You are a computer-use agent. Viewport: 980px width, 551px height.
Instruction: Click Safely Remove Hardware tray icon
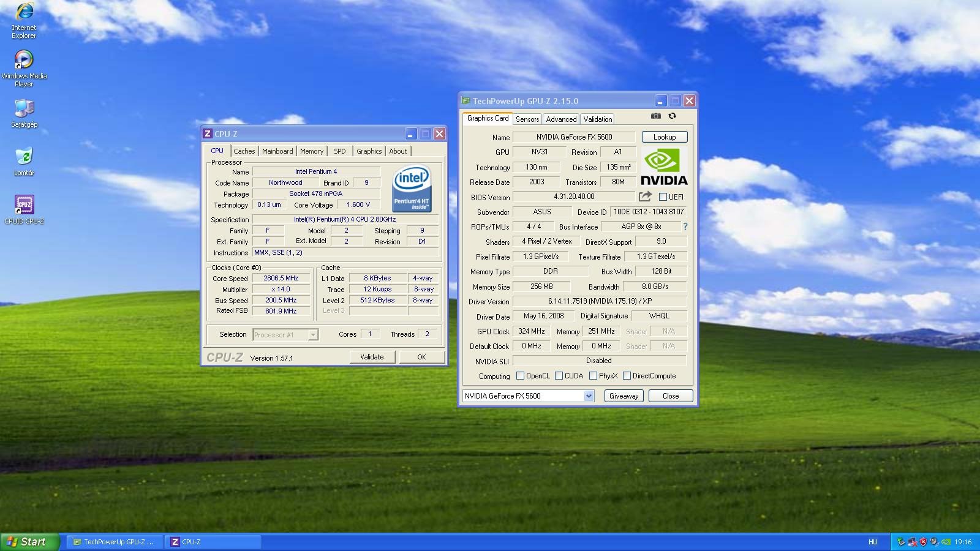(900, 542)
